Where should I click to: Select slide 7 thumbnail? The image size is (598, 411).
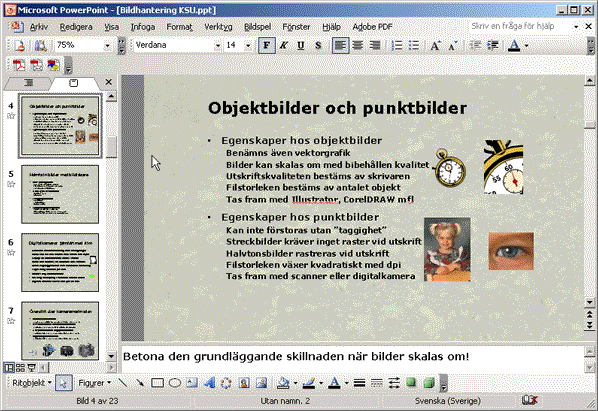(x=60, y=331)
